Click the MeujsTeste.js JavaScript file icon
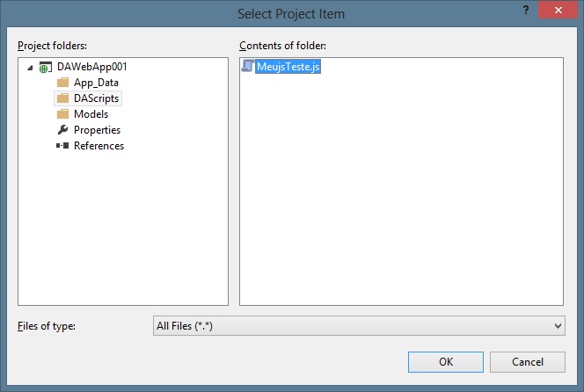The image size is (584, 392). (248, 67)
